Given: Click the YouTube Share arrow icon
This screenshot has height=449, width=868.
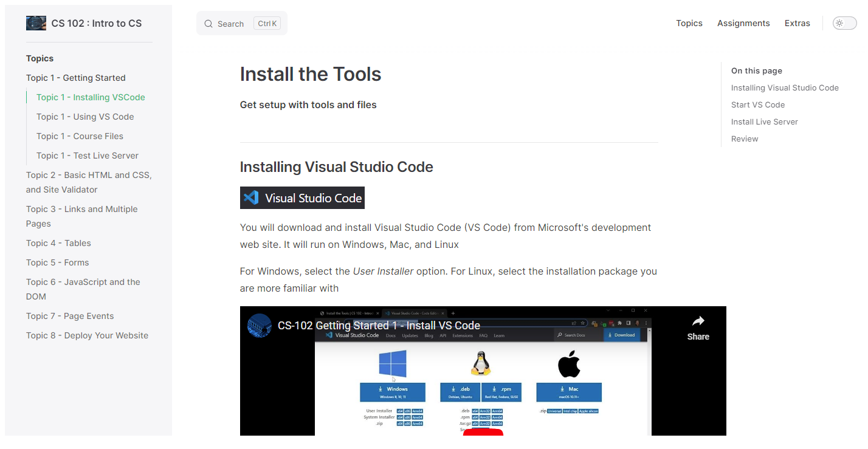Looking at the screenshot, I should 698,321.
